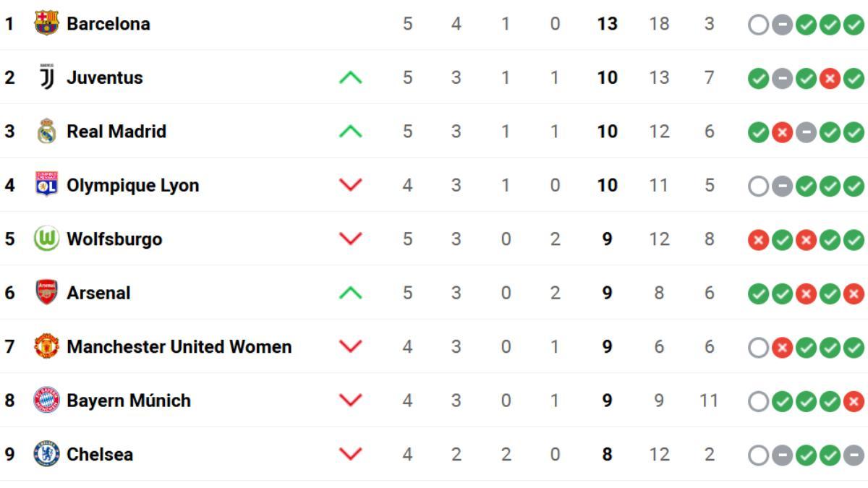Click the Juventus team badge
This screenshot has height=488, width=868.
pyautogui.click(x=45, y=77)
